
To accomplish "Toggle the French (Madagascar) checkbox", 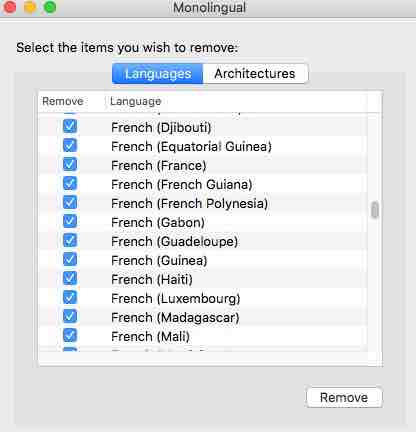I will [x=70, y=316].
